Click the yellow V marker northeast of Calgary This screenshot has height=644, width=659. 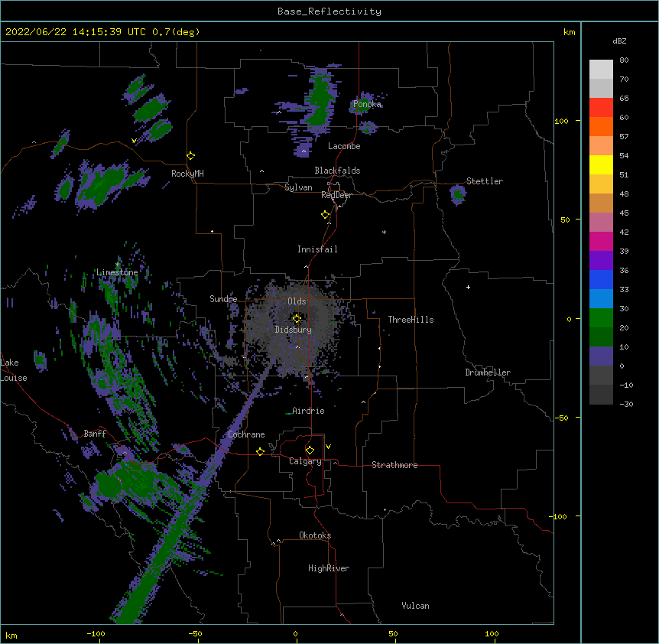point(328,447)
